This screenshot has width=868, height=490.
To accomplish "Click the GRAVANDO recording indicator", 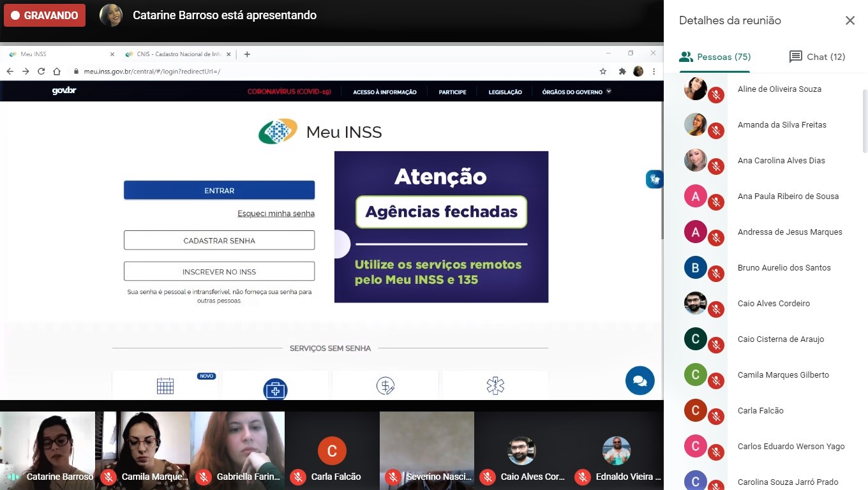I will tap(45, 15).
